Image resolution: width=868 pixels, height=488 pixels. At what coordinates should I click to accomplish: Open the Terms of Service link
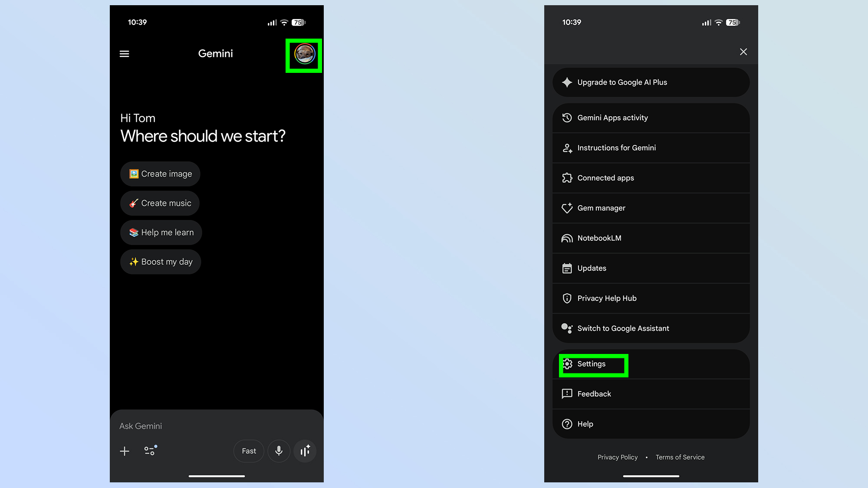coord(680,457)
